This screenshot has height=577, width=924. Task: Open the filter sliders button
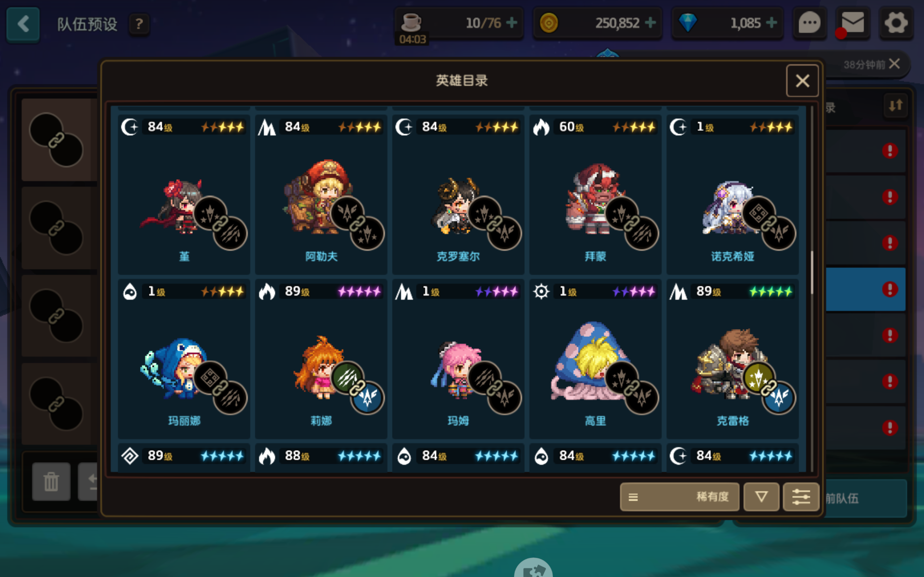point(801,497)
